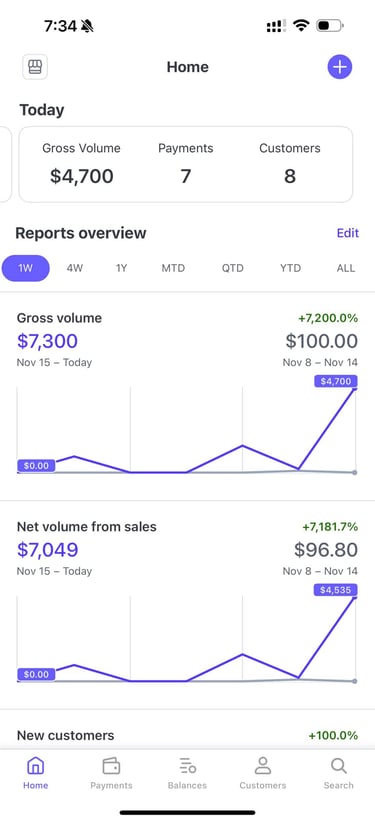Screen dimensions: 375x822
Task: Open the Net volume from sales chart
Action: coord(187,604)
